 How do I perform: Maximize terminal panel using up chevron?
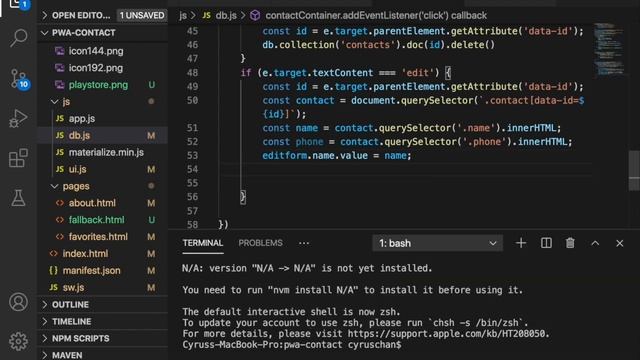tap(595, 243)
